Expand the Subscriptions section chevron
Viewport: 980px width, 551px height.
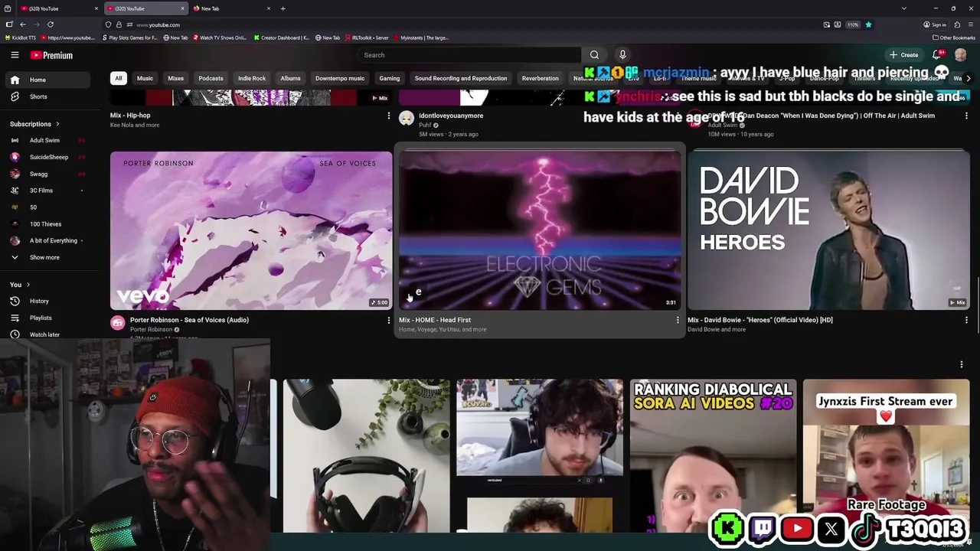click(57, 124)
